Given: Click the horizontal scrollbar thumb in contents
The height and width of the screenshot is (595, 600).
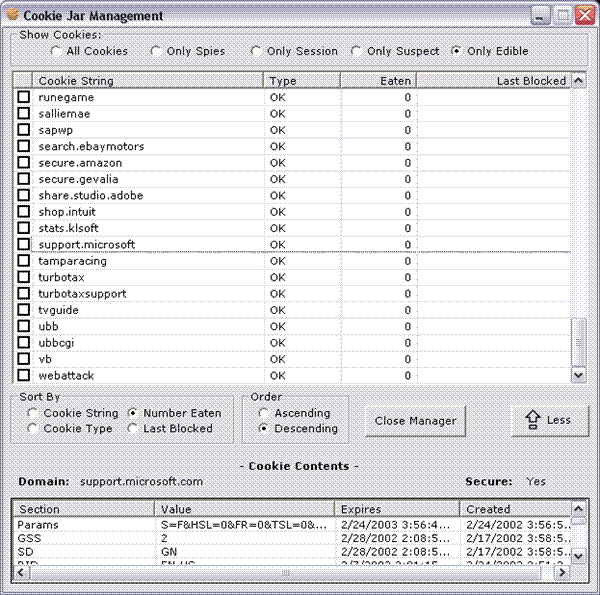Looking at the screenshot, I should 285,573.
